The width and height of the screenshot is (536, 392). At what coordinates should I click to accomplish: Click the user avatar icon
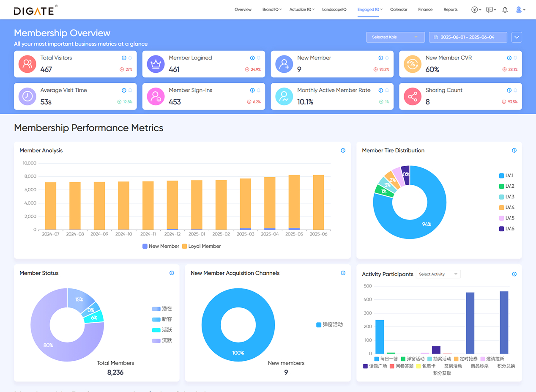(519, 10)
